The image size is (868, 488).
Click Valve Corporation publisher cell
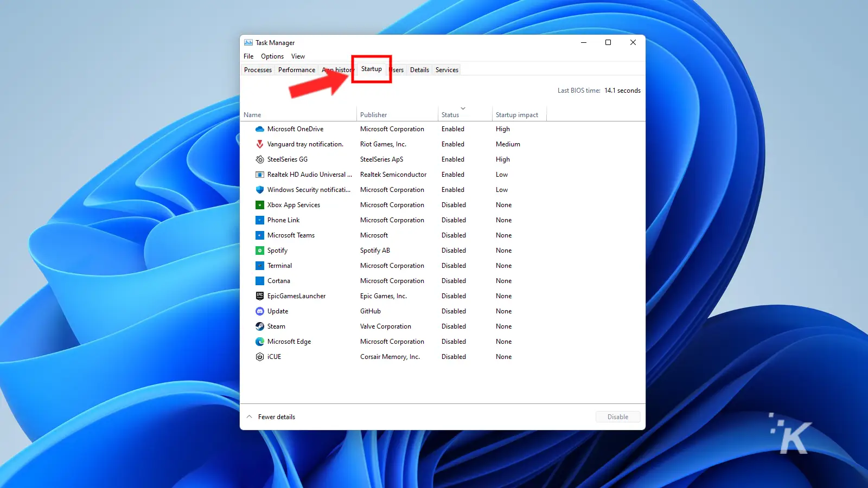386,326
